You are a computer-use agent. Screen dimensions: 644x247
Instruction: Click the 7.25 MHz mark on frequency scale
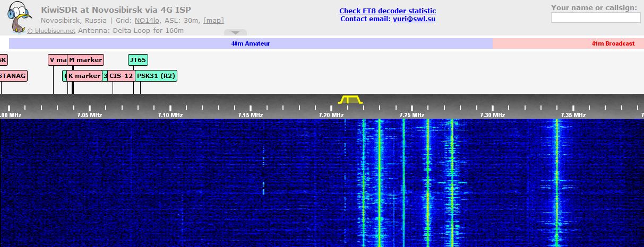pyautogui.click(x=411, y=114)
